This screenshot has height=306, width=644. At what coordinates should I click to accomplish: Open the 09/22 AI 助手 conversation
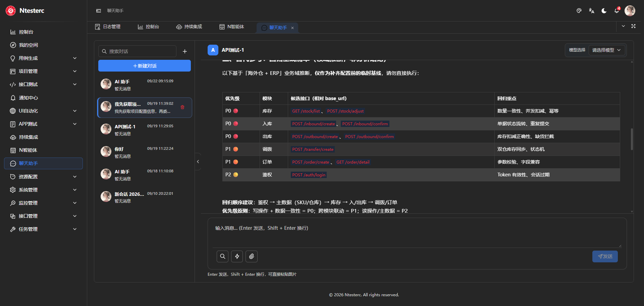pyautogui.click(x=144, y=85)
